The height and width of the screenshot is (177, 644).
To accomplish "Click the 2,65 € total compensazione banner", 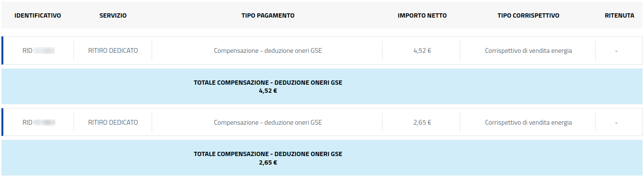I will 322,158.
